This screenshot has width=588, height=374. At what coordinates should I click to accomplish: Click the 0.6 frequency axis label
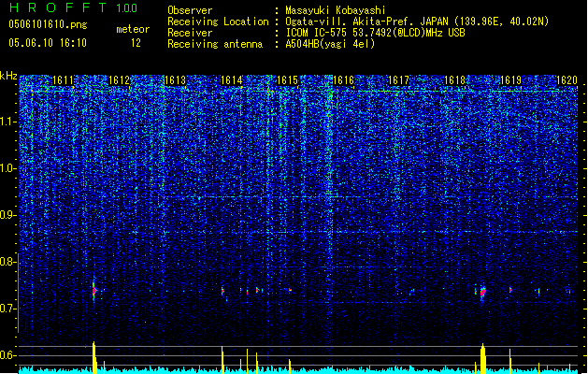click(x=8, y=355)
